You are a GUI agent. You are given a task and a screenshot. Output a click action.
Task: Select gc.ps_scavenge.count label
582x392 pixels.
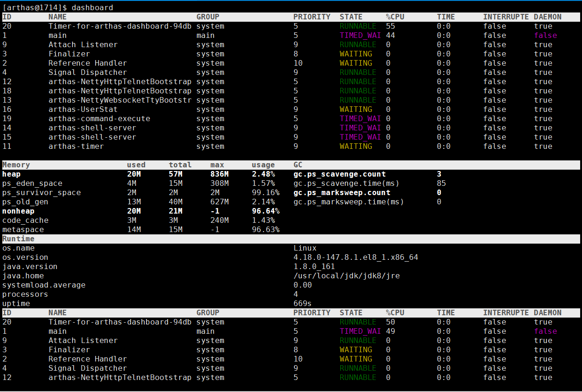[340, 174]
